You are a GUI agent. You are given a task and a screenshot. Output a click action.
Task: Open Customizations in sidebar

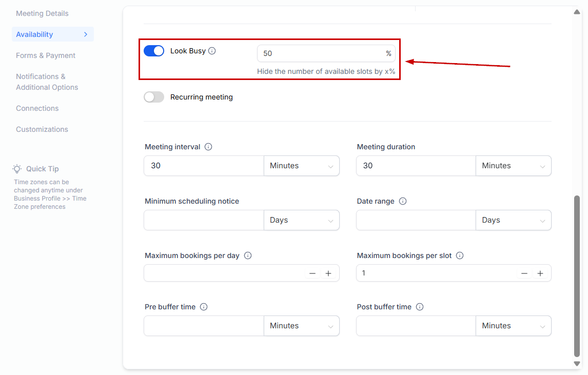(42, 129)
